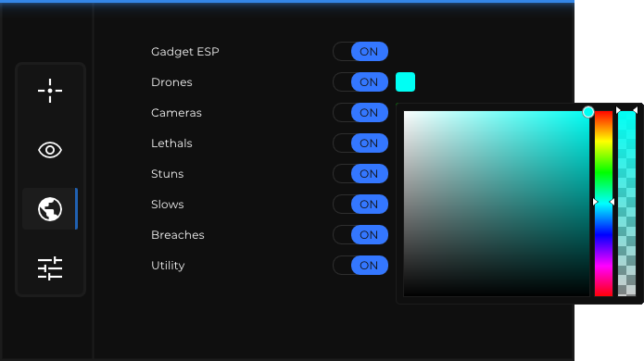Click the rainbow hue slider bar

pos(603,204)
